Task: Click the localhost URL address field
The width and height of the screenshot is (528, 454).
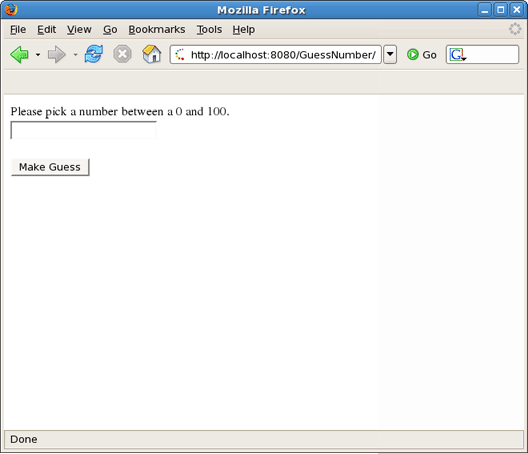Action: 275,55
